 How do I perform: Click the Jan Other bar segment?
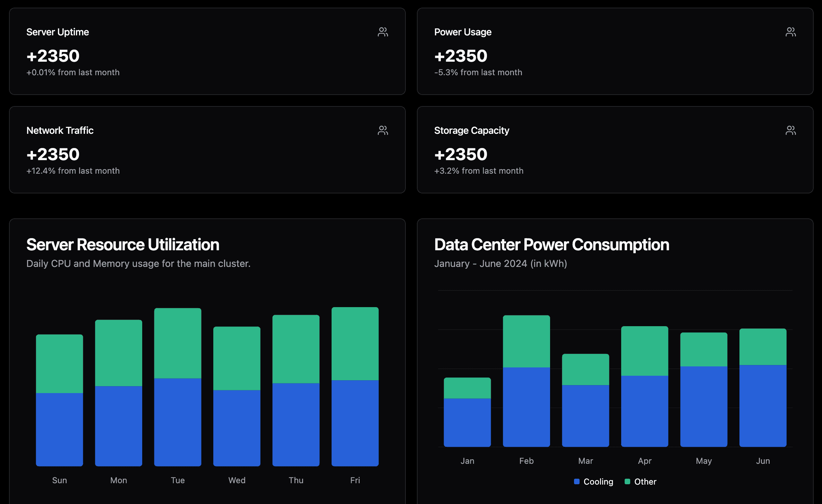(x=468, y=388)
